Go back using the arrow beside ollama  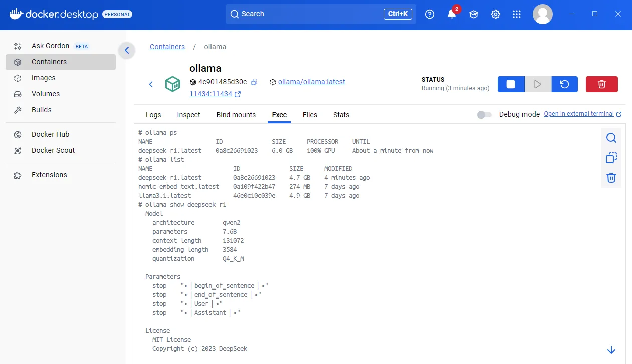[151, 84]
